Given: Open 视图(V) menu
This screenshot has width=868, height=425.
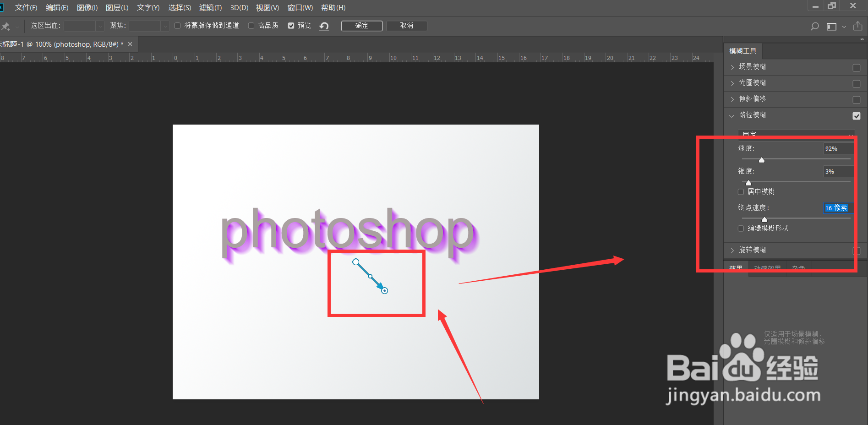Looking at the screenshot, I should (x=267, y=8).
